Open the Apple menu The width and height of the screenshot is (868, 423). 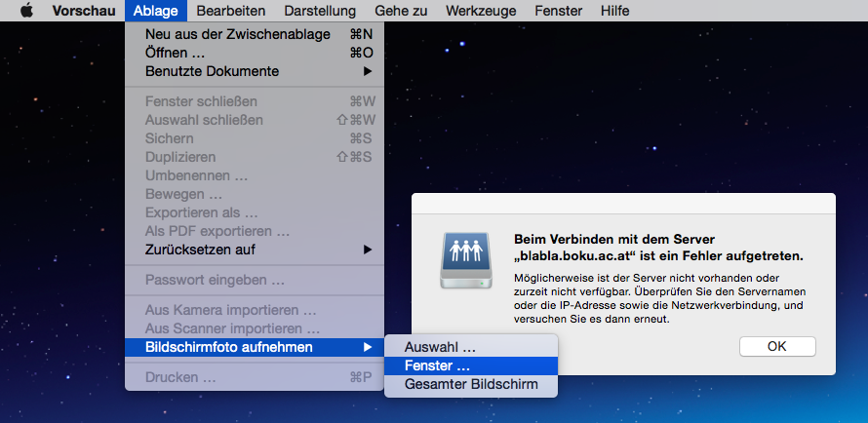pos(26,11)
